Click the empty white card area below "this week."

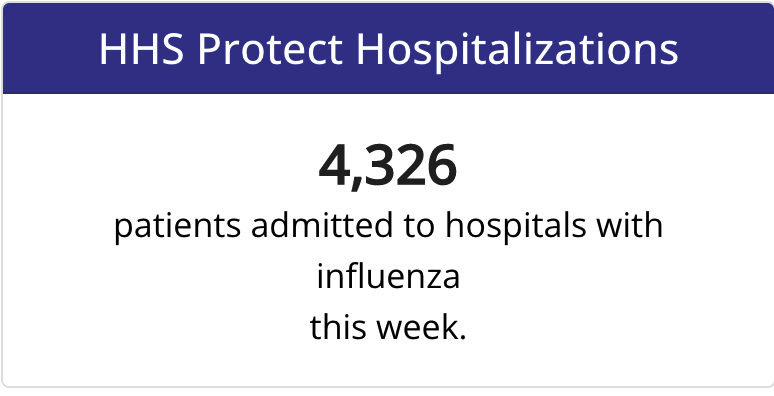coord(388,365)
